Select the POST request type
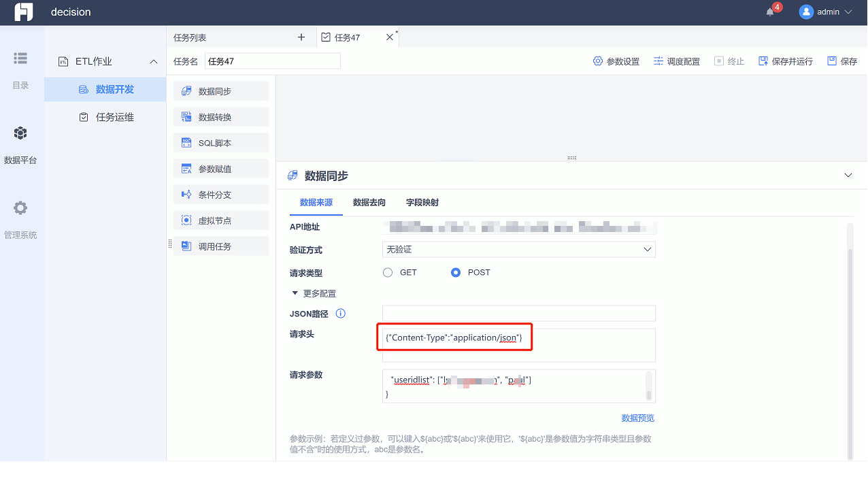 tap(456, 272)
